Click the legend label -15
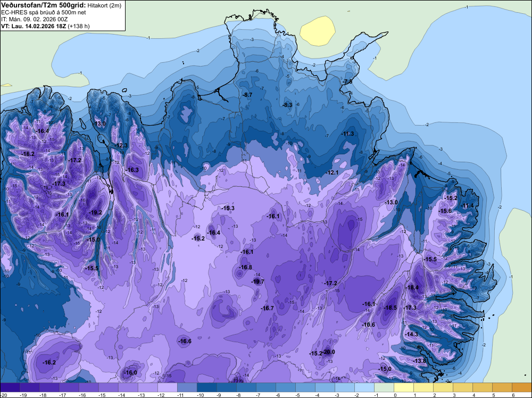The height and width of the screenshot is (398, 532). (x=102, y=395)
